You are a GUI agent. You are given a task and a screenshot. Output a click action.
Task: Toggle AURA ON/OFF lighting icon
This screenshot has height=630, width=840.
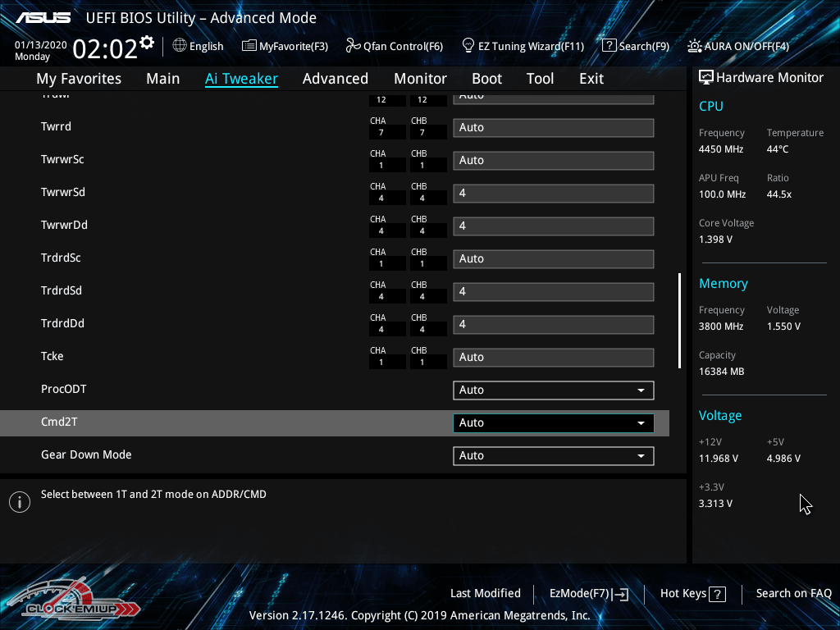click(695, 46)
